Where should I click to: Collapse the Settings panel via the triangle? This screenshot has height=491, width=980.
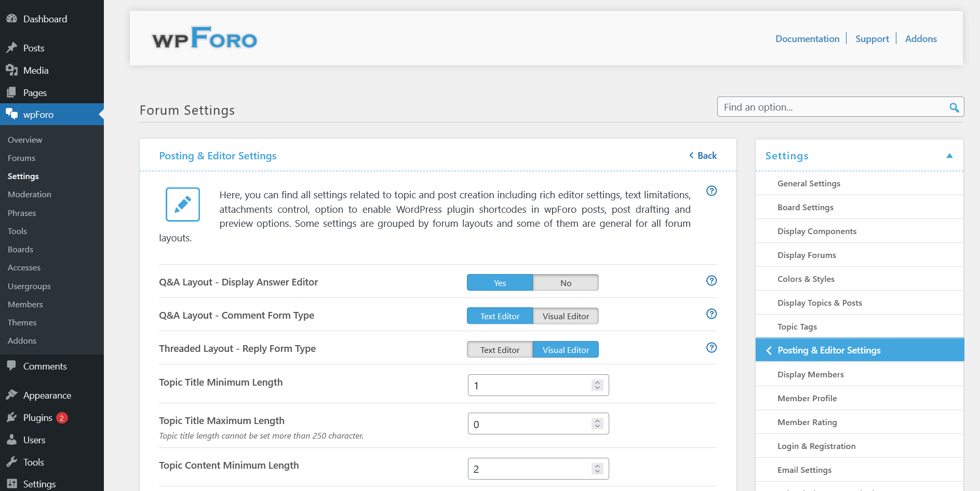[950, 155]
